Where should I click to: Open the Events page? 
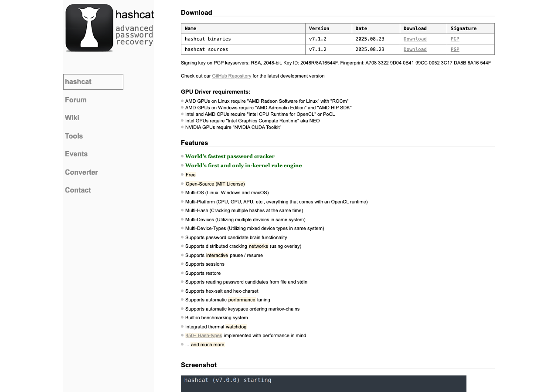click(x=76, y=154)
